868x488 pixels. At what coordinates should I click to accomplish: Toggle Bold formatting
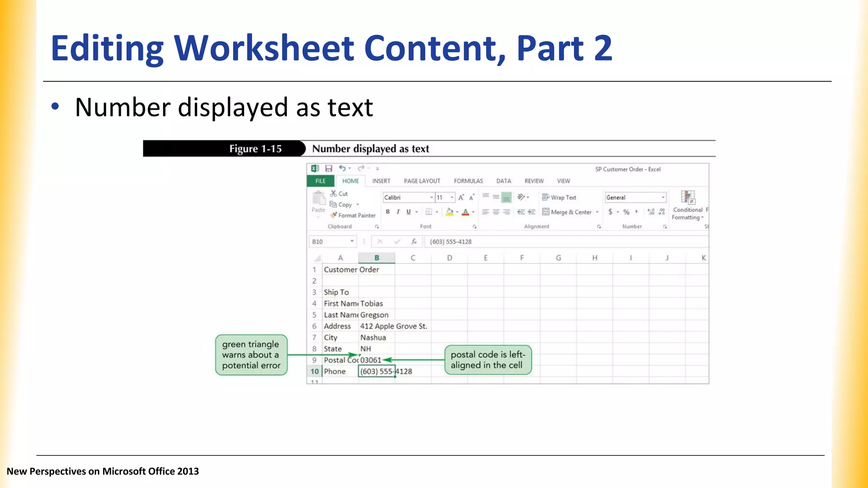pos(388,212)
